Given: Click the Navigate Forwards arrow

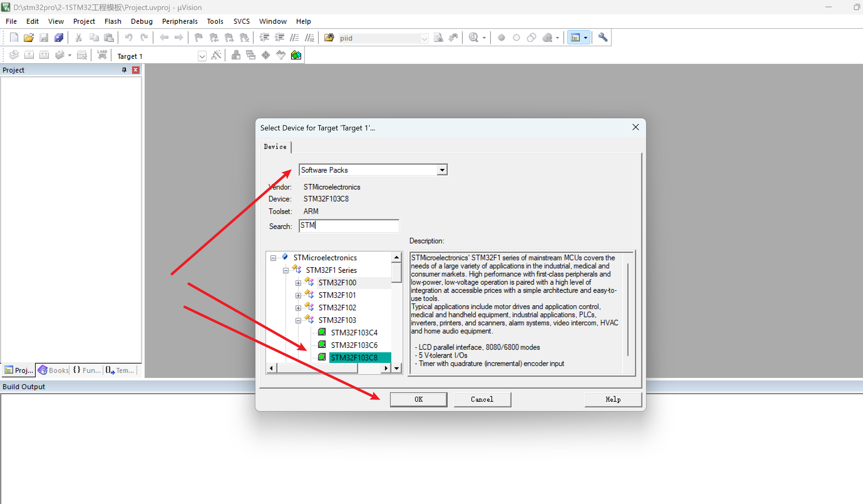Looking at the screenshot, I should coord(179,38).
